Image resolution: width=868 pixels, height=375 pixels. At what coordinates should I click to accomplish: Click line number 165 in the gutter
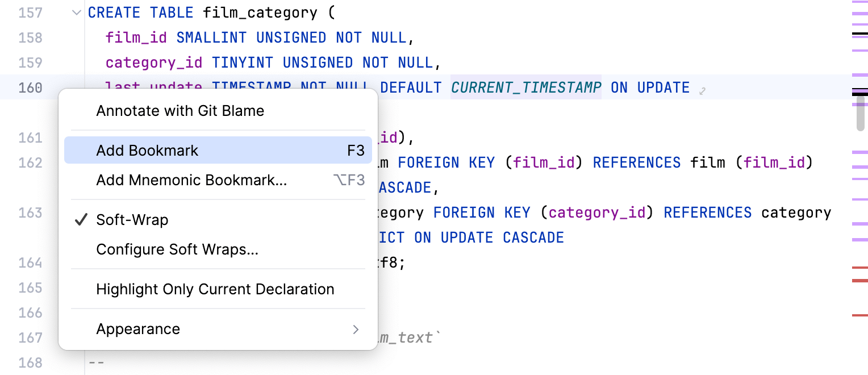click(x=31, y=287)
